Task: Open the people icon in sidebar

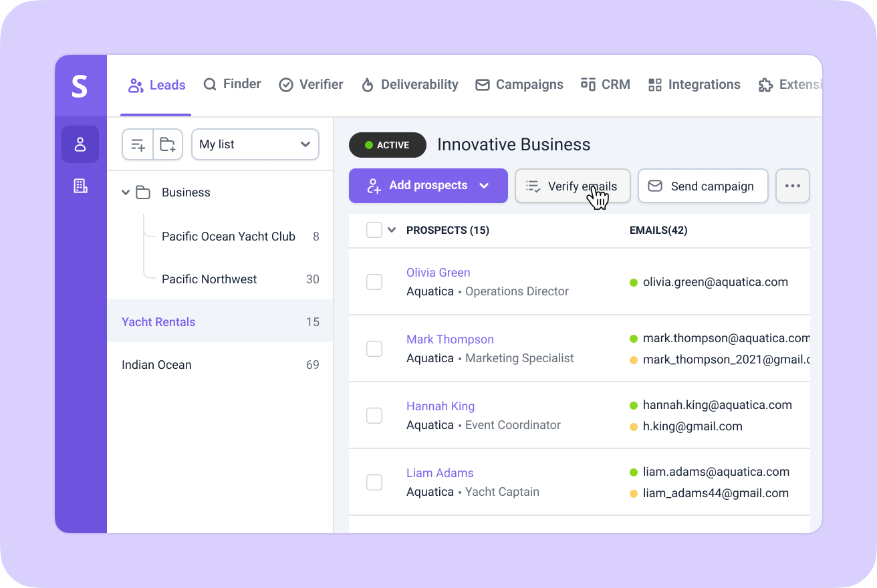Action: click(x=80, y=144)
